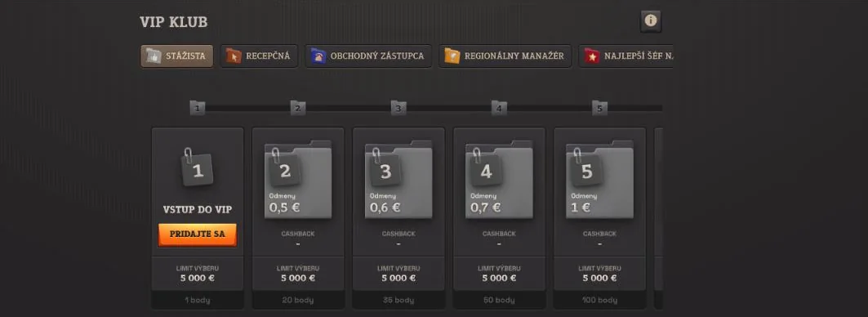The height and width of the screenshot is (317, 868).
Task: Select level 1 marker on progress bar
Action: tap(198, 108)
